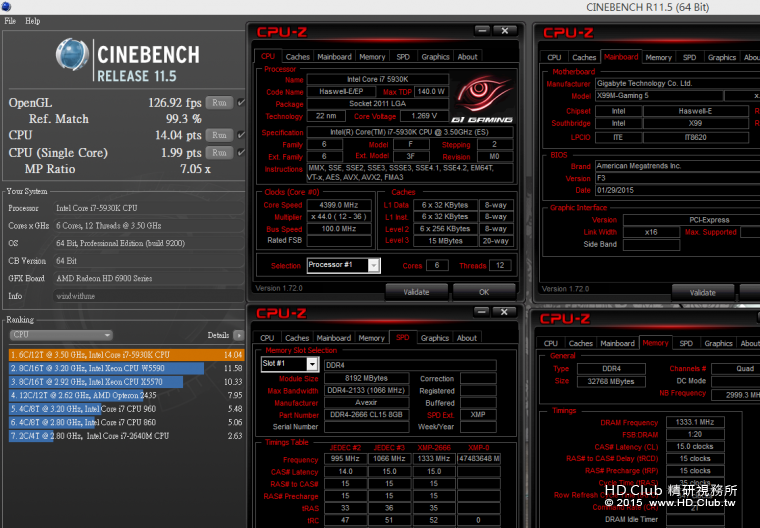The height and width of the screenshot is (528, 760).
Task: Click Validate in the CPU tab CPU-Z window
Action: click(416, 292)
